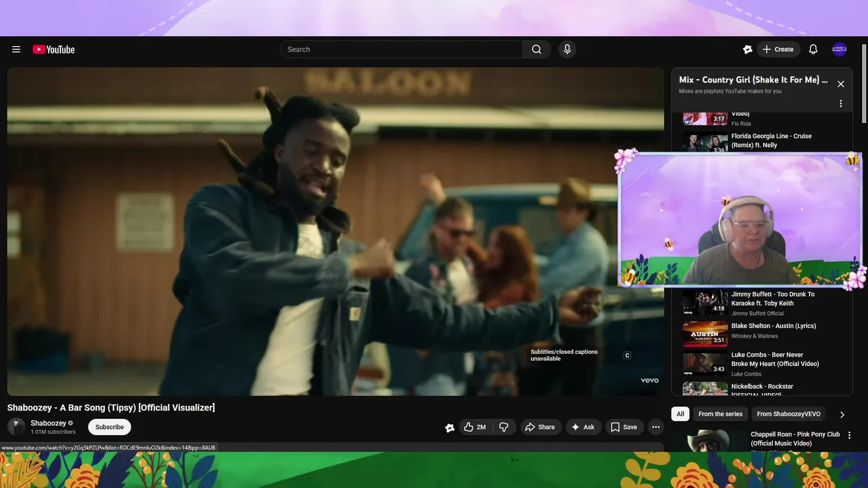This screenshot has height=488, width=868.
Task: Open notifications bell
Action: (x=813, y=49)
